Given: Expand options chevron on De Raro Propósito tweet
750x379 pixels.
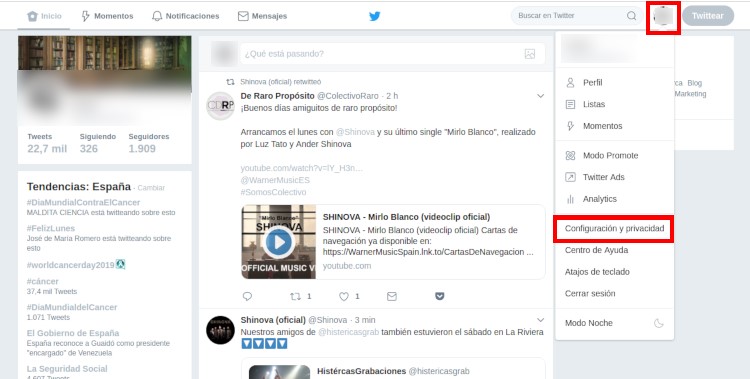Looking at the screenshot, I should coord(540,96).
